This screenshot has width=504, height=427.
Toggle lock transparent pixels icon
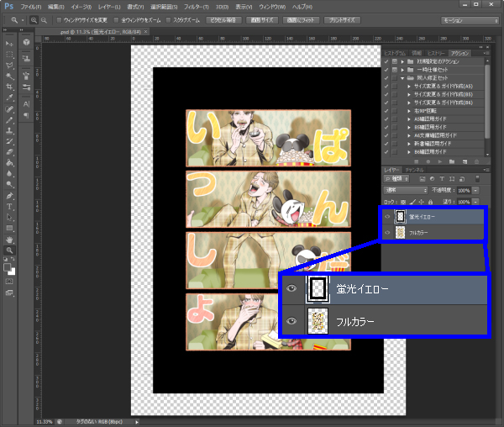403,202
